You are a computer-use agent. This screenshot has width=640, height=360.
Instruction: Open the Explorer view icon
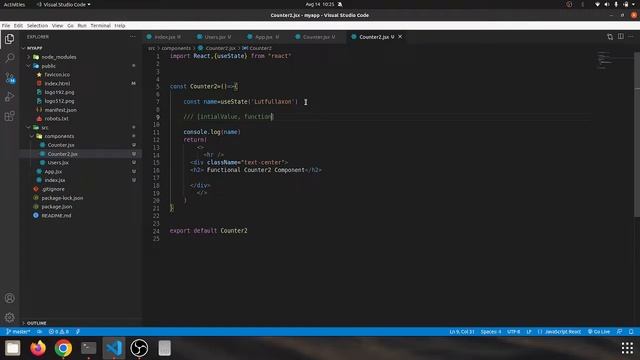[9, 39]
